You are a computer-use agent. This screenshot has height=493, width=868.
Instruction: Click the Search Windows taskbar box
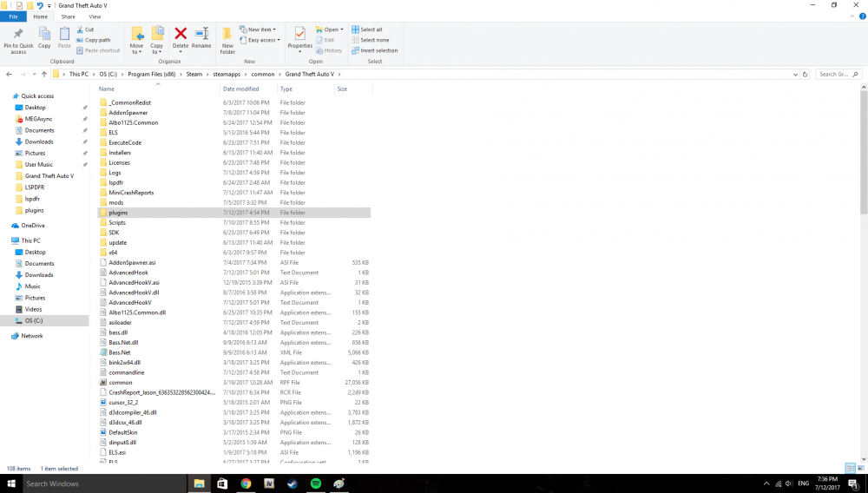tap(104, 483)
